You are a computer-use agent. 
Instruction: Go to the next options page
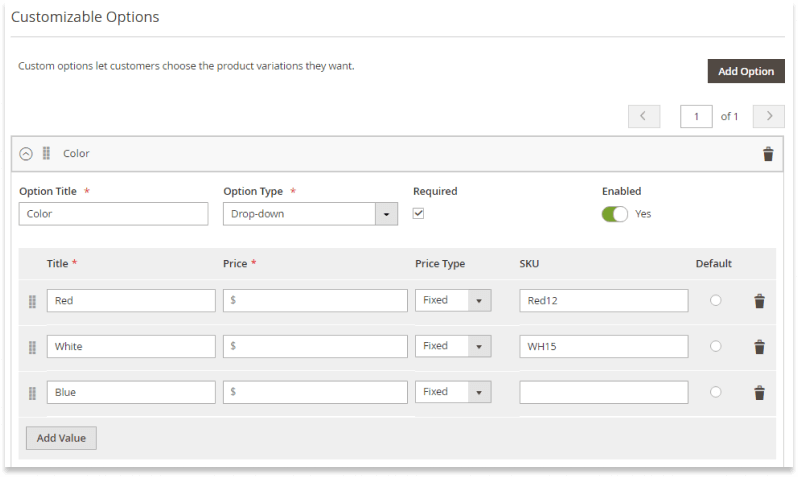(x=768, y=116)
